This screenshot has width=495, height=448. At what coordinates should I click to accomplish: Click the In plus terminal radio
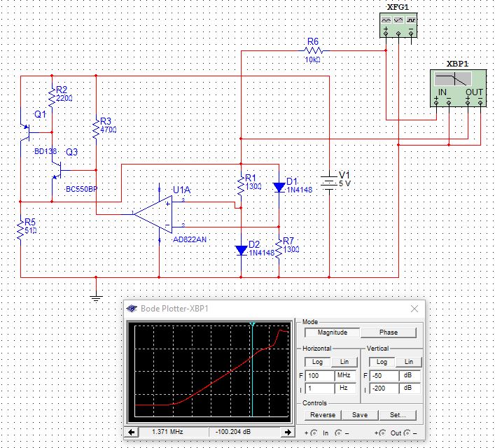314,433
